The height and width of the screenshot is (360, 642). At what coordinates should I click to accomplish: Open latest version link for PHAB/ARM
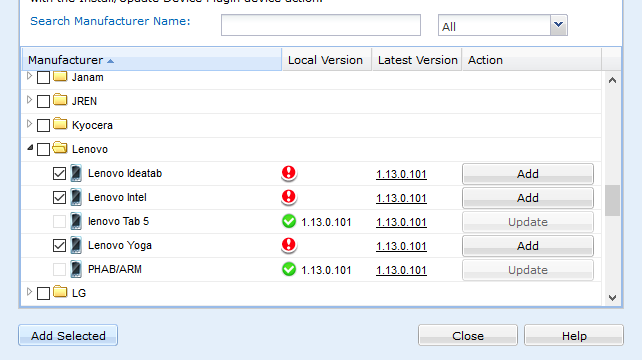tap(401, 270)
